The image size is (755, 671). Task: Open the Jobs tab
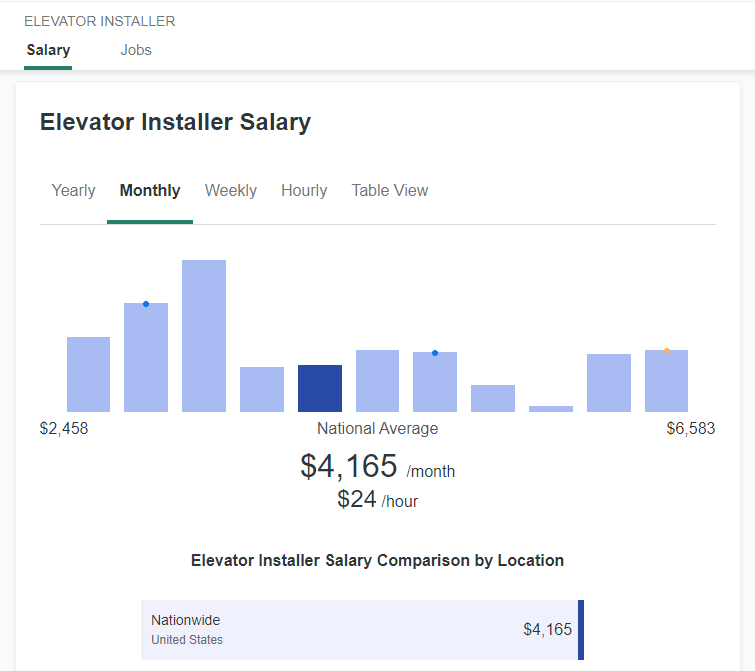(x=136, y=50)
